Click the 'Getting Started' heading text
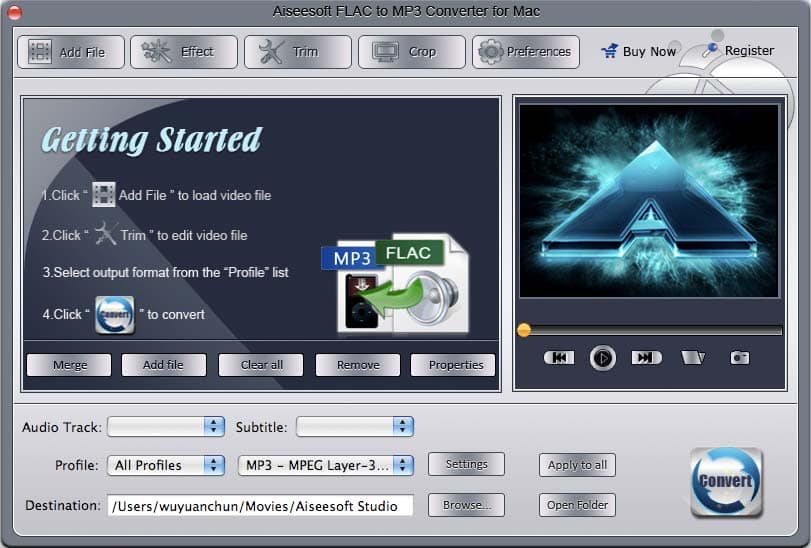Viewport: 811px width, 548px height. 152,140
